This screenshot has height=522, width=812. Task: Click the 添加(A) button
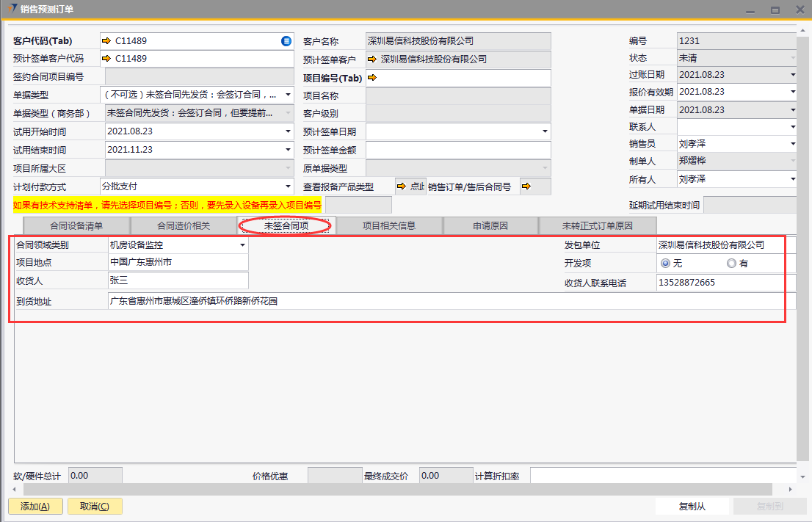pyautogui.click(x=35, y=506)
